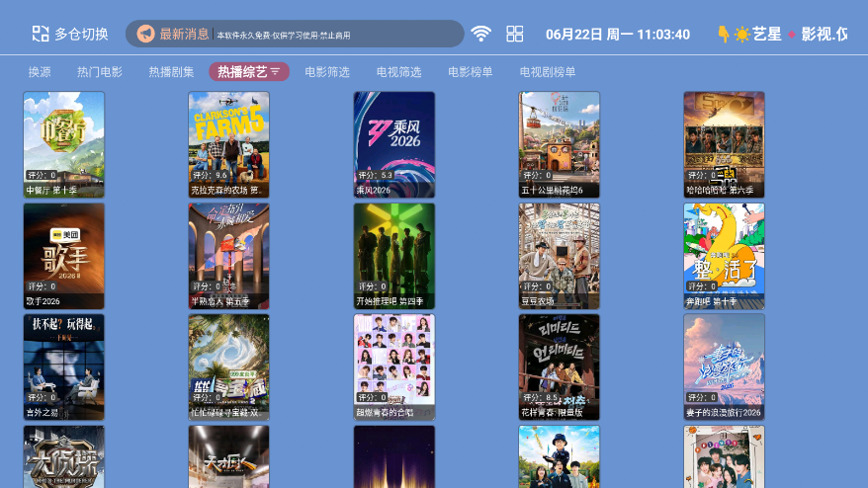Click the four-square grid layout icon

(x=515, y=34)
